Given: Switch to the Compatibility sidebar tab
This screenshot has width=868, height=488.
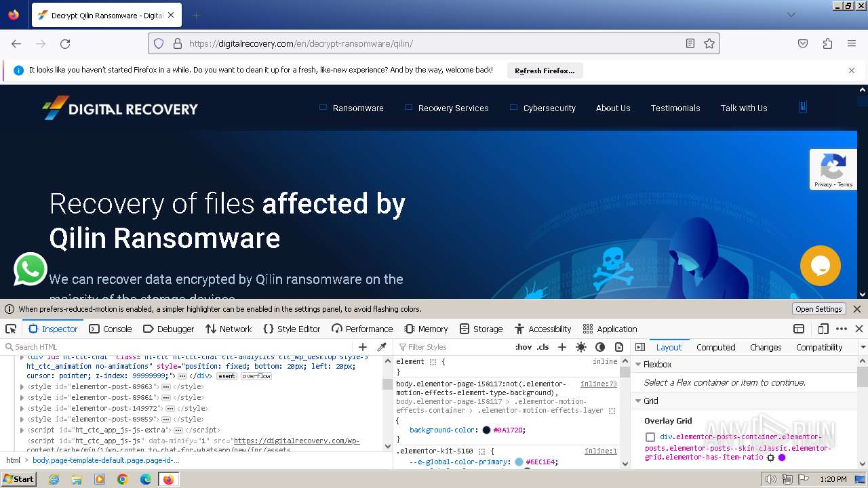Looking at the screenshot, I should pyautogui.click(x=819, y=347).
